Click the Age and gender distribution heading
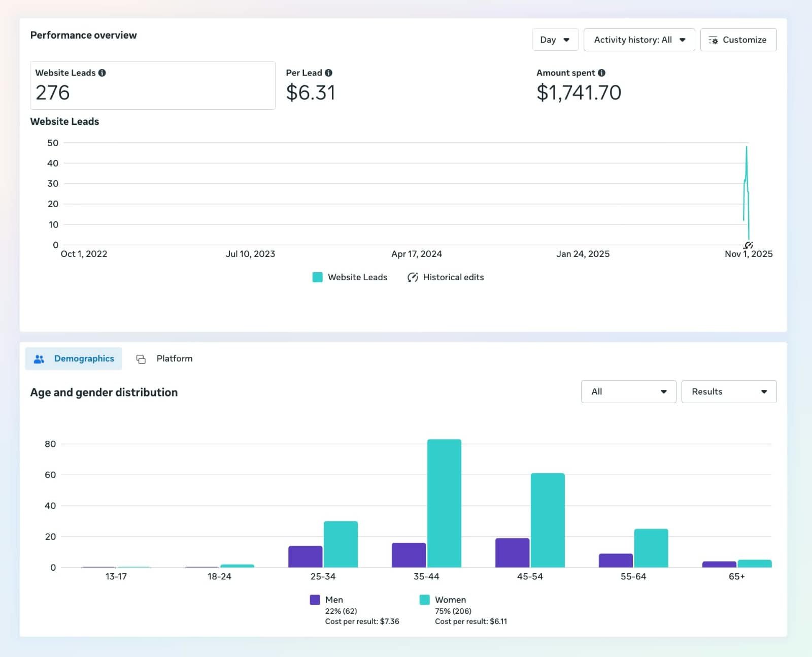Screen dimensions: 812x657 pyautogui.click(x=104, y=392)
